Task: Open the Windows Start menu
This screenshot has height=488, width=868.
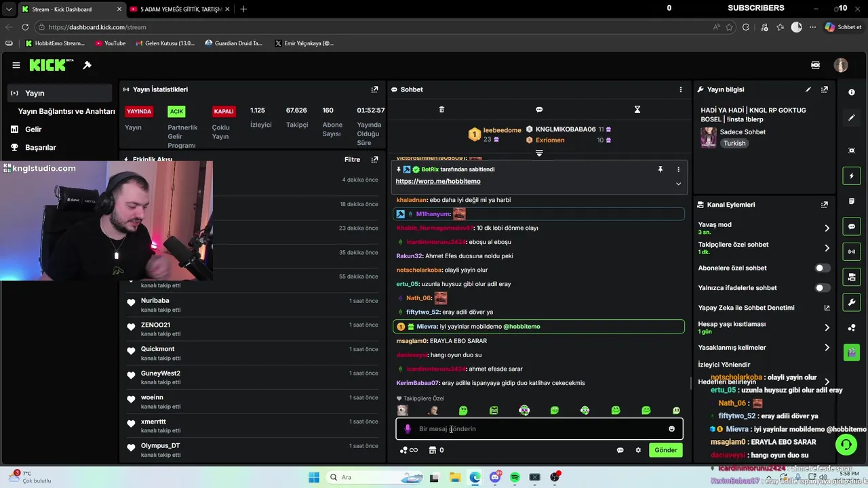Action: click(x=314, y=477)
